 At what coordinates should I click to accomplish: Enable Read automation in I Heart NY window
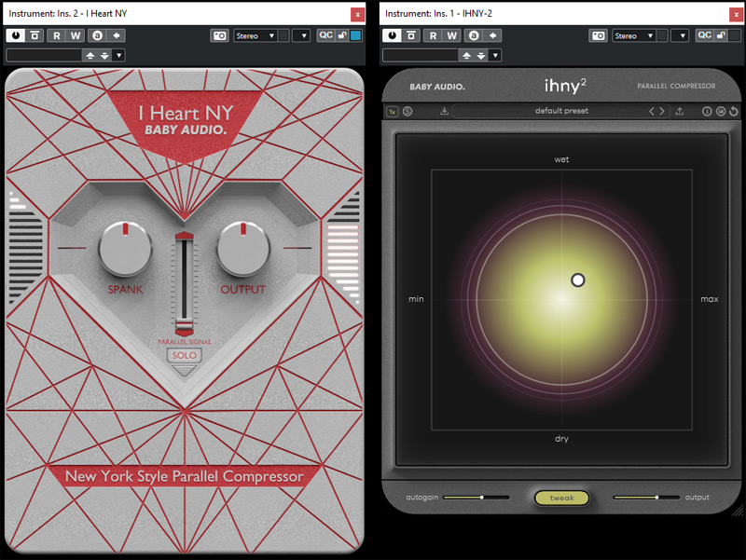coord(56,35)
